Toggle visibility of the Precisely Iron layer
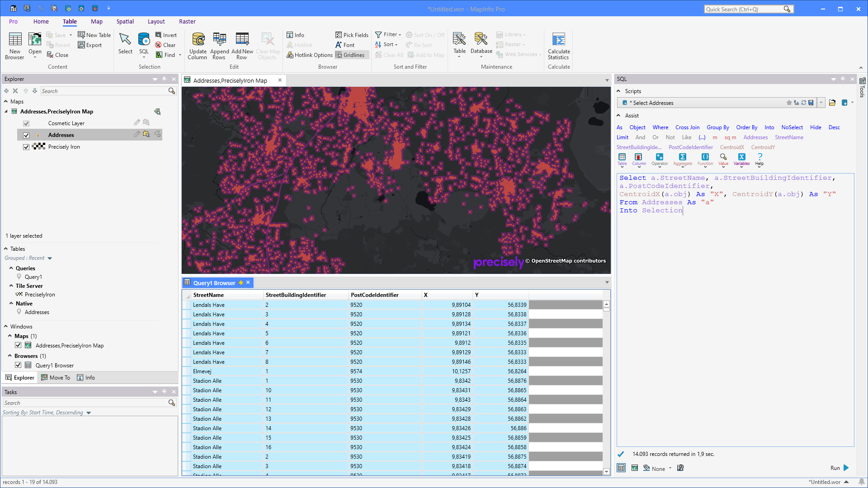 pyautogui.click(x=26, y=146)
